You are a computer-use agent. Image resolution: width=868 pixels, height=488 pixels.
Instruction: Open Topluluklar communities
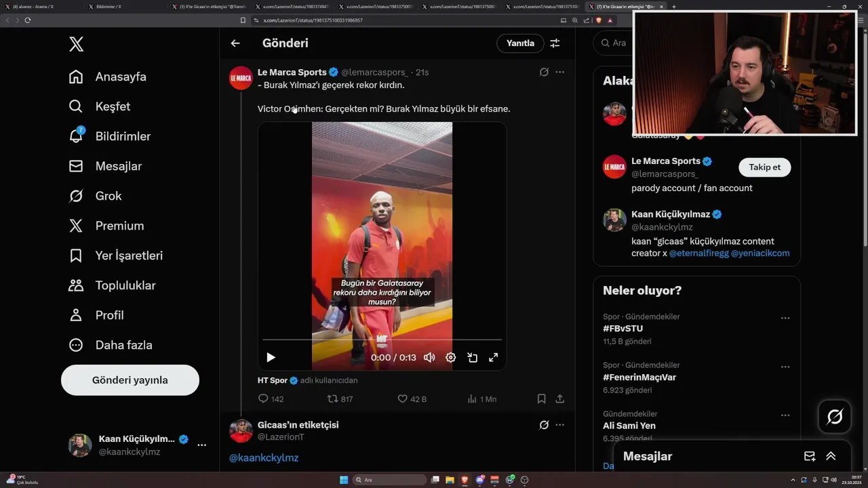coord(113,285)
